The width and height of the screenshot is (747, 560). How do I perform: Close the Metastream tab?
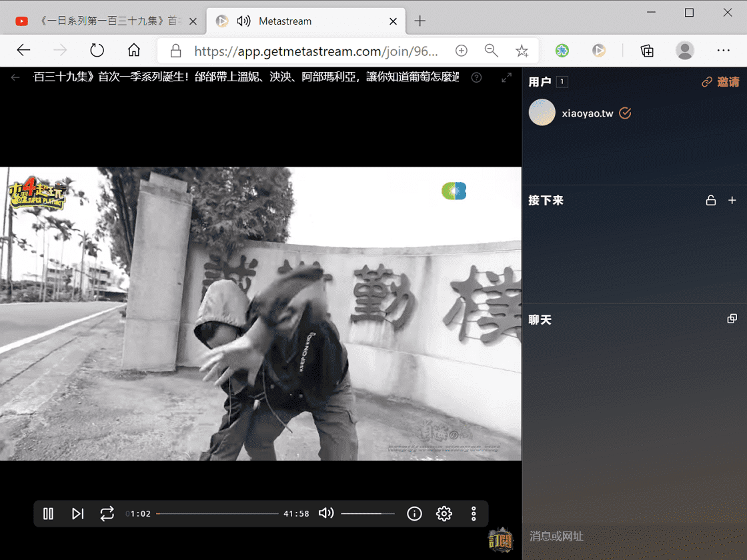pos(393,21)
